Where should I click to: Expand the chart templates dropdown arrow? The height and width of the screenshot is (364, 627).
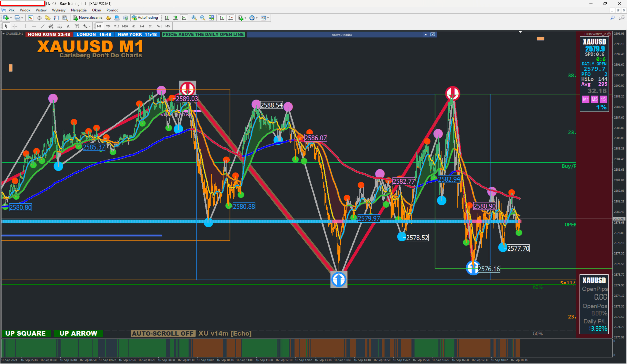[x=268, y=18]
